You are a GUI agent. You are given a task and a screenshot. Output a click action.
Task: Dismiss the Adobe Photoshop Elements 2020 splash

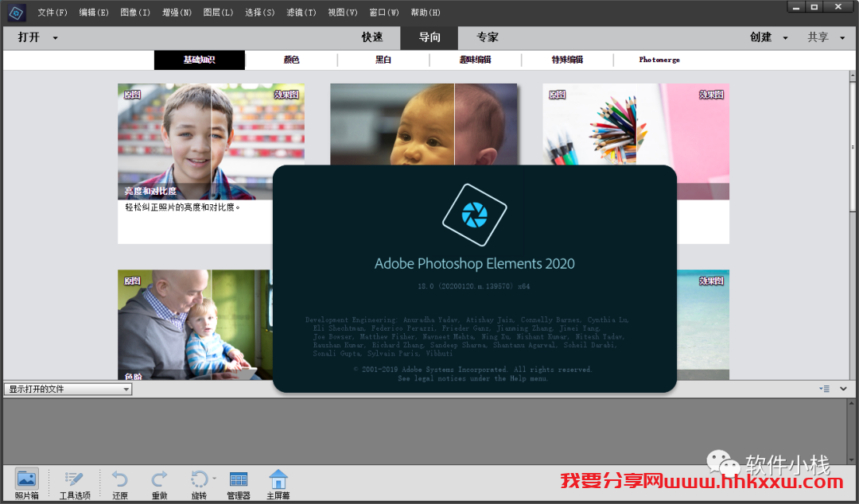(x=474, y=278)
